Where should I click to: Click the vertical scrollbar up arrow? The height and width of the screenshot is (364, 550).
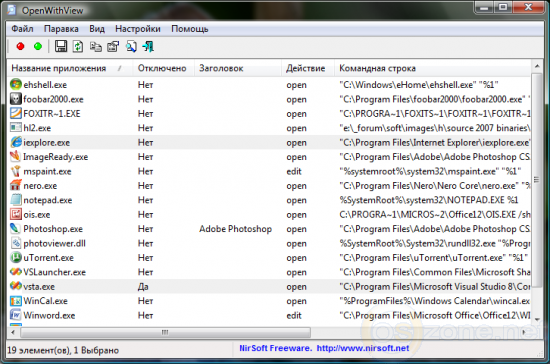[537, 66]
